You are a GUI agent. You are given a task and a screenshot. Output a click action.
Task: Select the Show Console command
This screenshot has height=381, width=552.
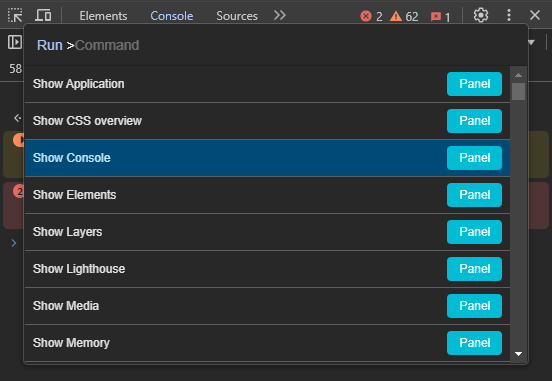pos(267,158)
